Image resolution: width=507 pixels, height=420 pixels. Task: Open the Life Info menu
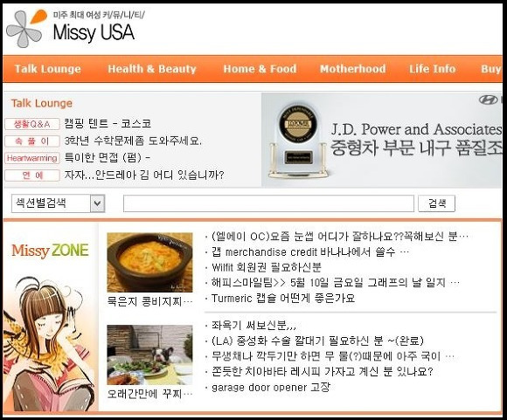pos(433,69)
